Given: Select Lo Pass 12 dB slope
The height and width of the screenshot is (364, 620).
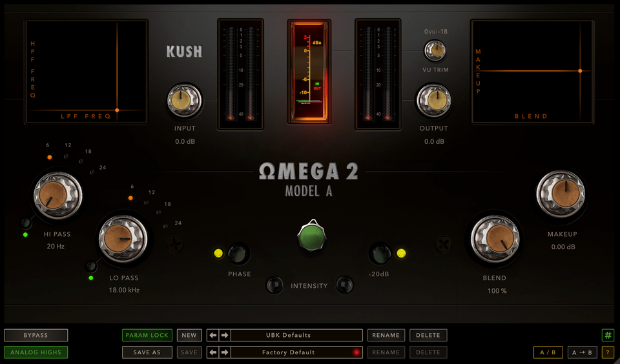Looking at the screenshot, I should click(x=147, y=203).
